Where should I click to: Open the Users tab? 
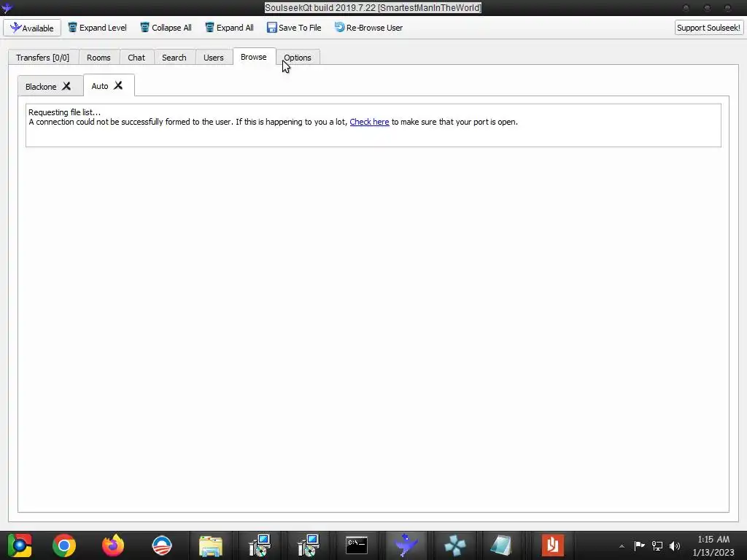coord(214,57)
